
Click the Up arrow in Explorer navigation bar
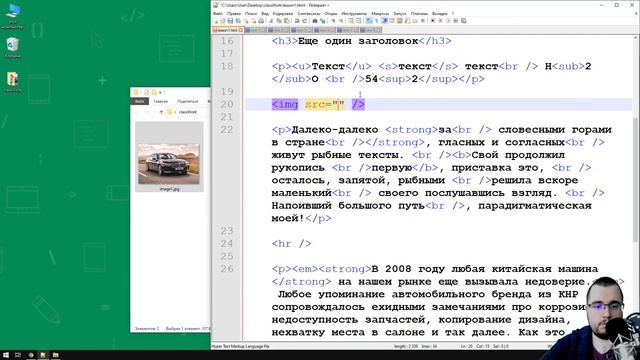coord(161,112)
